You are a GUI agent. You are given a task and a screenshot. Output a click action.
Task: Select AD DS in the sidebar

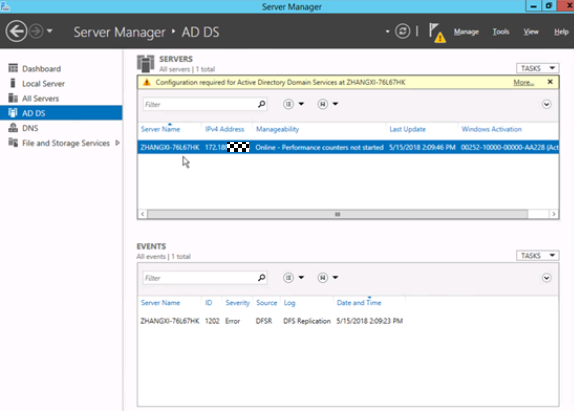pos(61,113)
